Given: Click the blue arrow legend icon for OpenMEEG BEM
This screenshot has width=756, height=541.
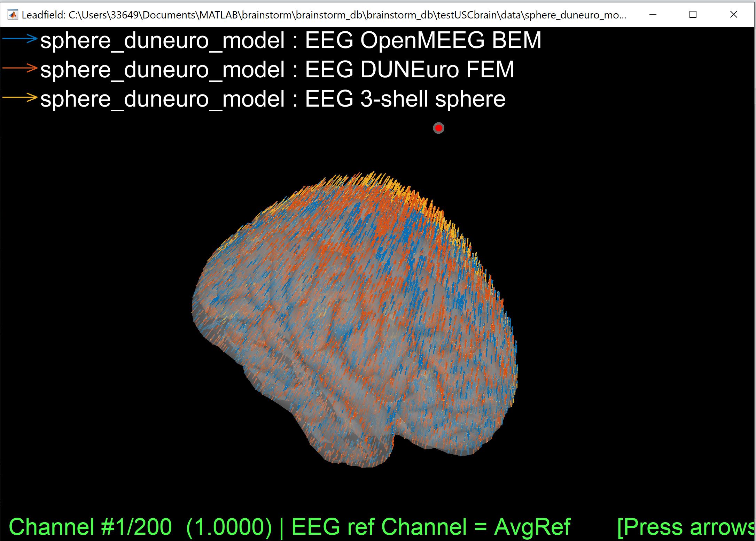Looking at the screenshot, I should pos(20,39).
